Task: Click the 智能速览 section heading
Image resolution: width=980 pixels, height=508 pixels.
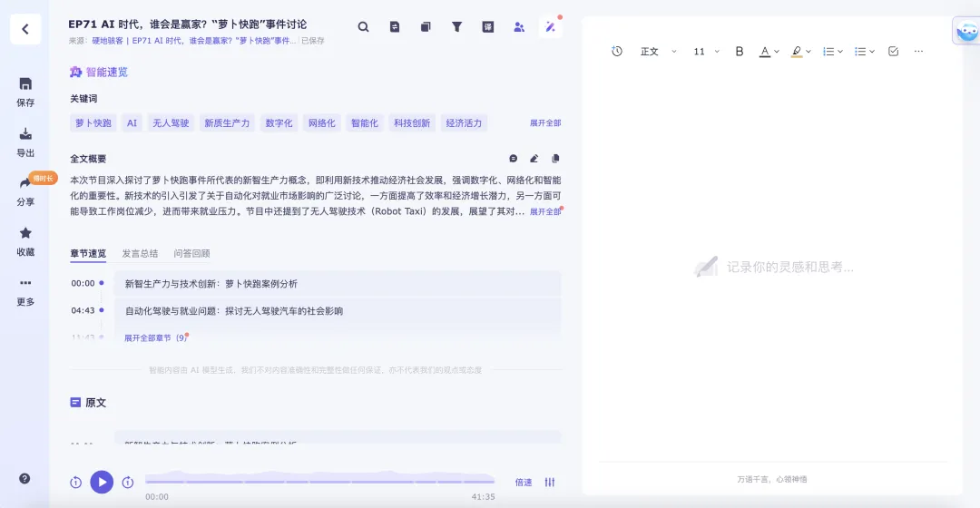Action: pos(99,72)
